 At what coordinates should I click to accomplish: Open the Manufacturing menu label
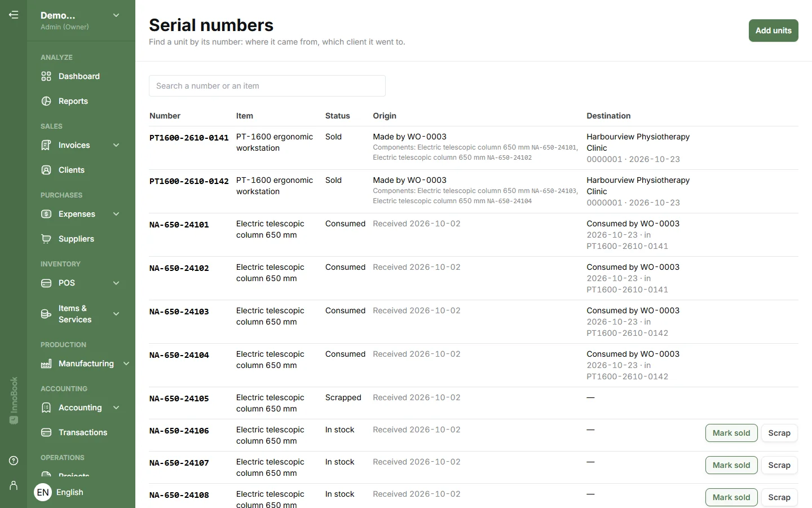tap(86, 364)
